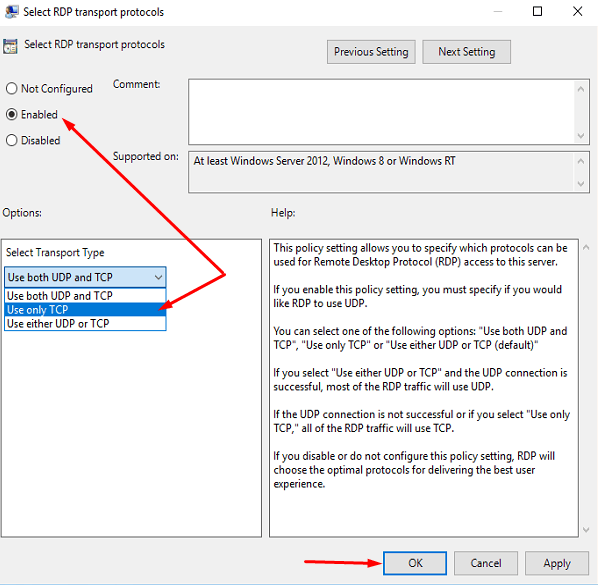This screenshot has width=598, height=585.
Task: Click the policy setting icon beside the heading
Action: [10, 46]
